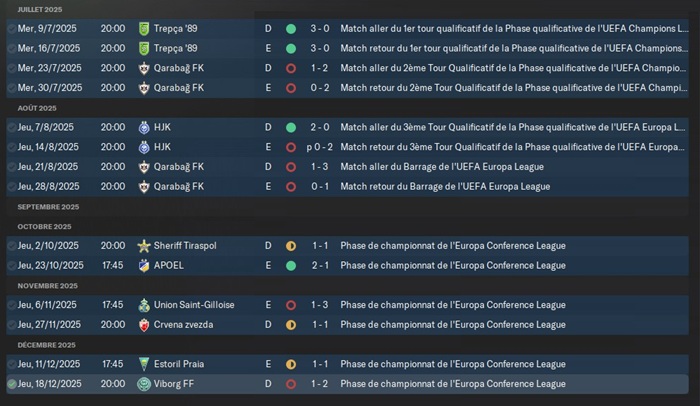Click the yellow draw indicator for Crvena zvezda
Image resolution: width=700 pixels, height=406 pixels.
291,325
